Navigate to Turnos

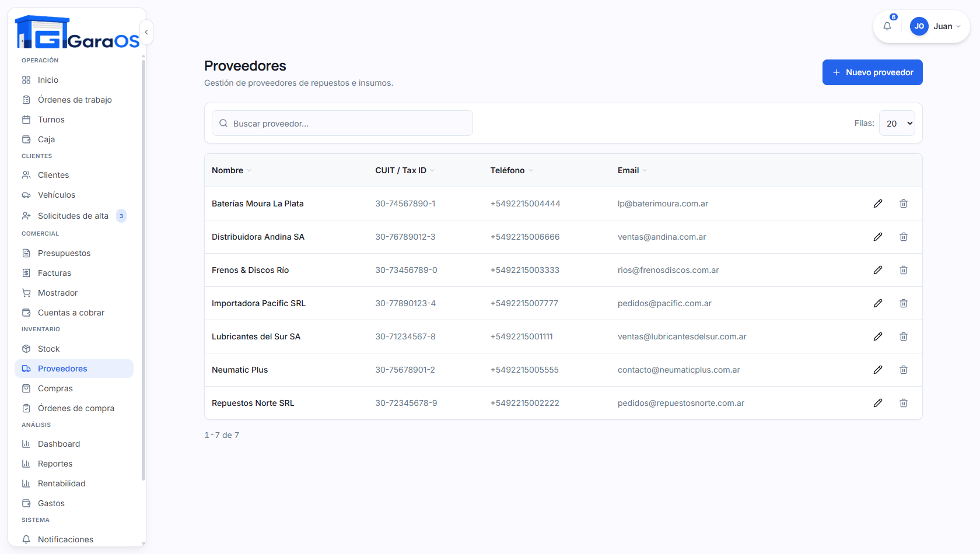click(x=74, y=120)
